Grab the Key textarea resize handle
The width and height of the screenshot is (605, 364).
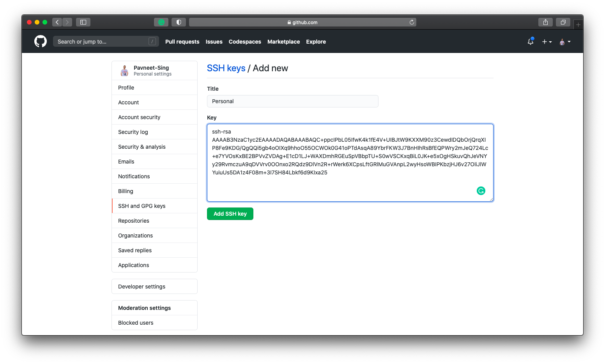pyautogui.click(x=491, y=199)
